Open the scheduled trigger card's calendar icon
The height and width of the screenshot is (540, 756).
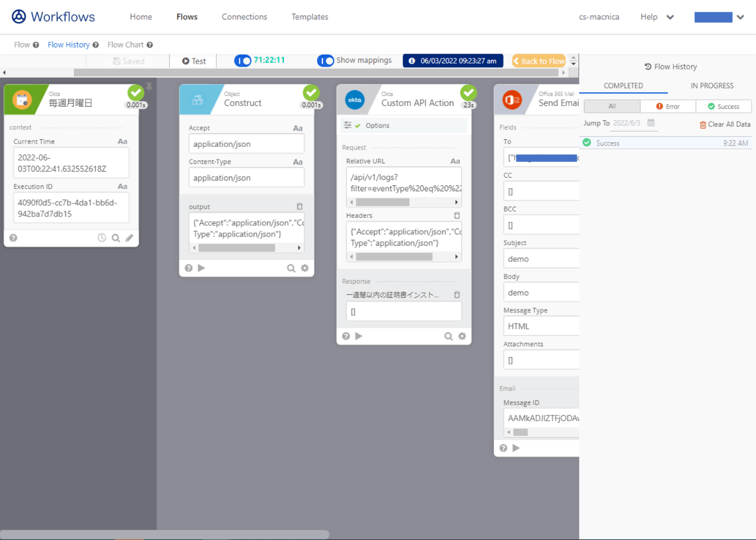22,100
